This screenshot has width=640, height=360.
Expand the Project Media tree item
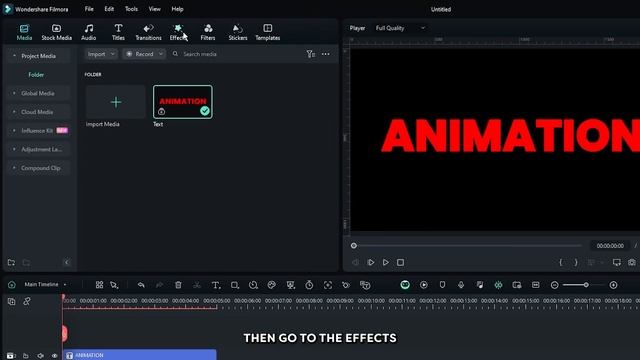tap(38, 56)
